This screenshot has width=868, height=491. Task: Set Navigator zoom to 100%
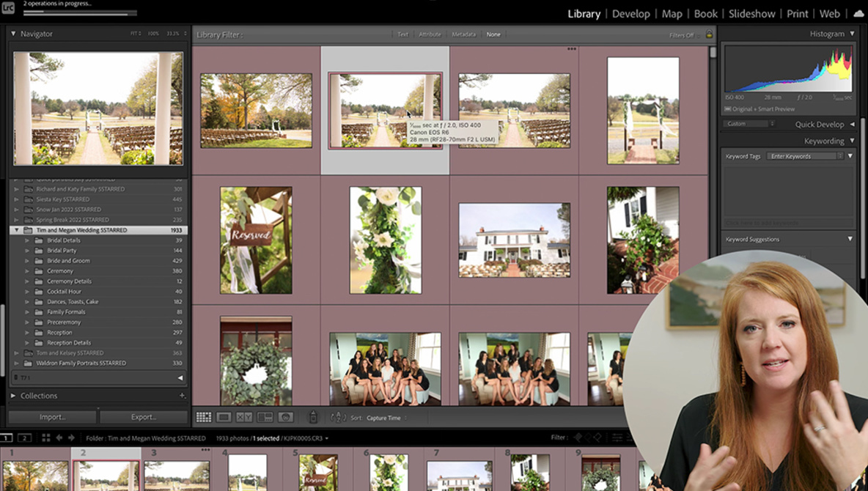pyautogui.click(x=153, y=34)
